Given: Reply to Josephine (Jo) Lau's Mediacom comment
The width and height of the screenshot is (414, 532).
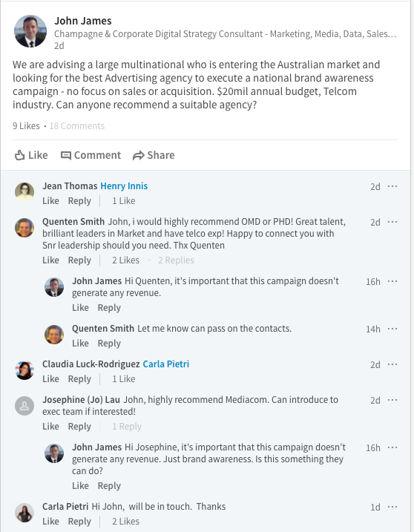Looking at the screenshot, I should (x=79, y=427).
